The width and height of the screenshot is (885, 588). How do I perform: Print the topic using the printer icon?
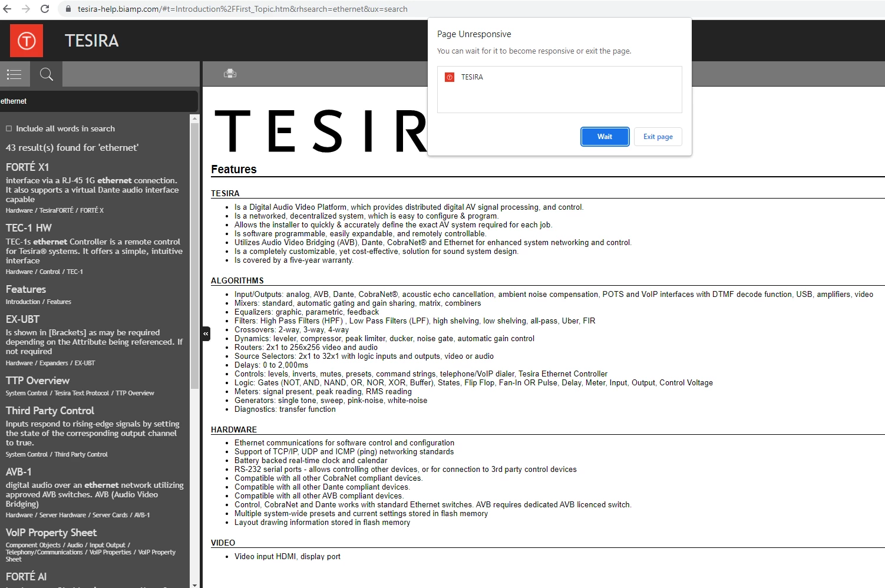pyautogui.click(x=230, y=74)
